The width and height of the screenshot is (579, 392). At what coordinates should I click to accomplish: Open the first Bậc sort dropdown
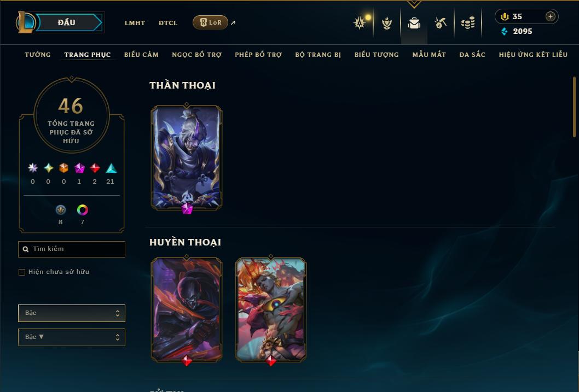[x=72, y=313]
